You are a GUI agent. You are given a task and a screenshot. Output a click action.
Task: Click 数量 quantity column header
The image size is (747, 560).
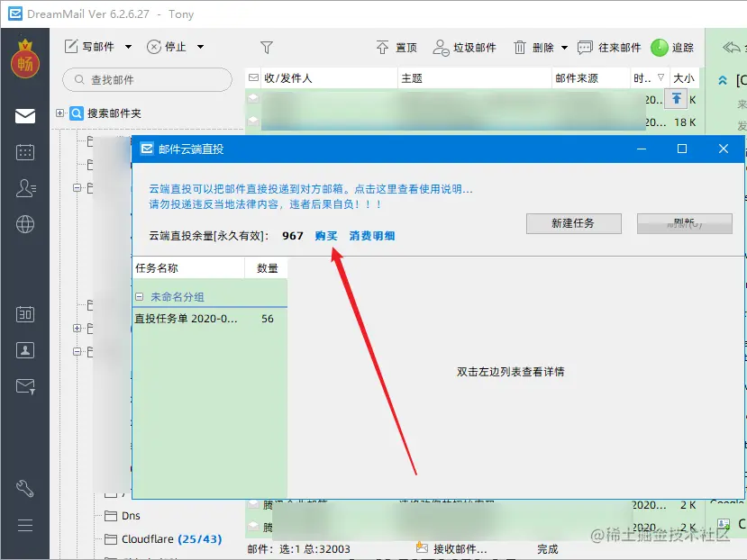[x=267, y=268]
